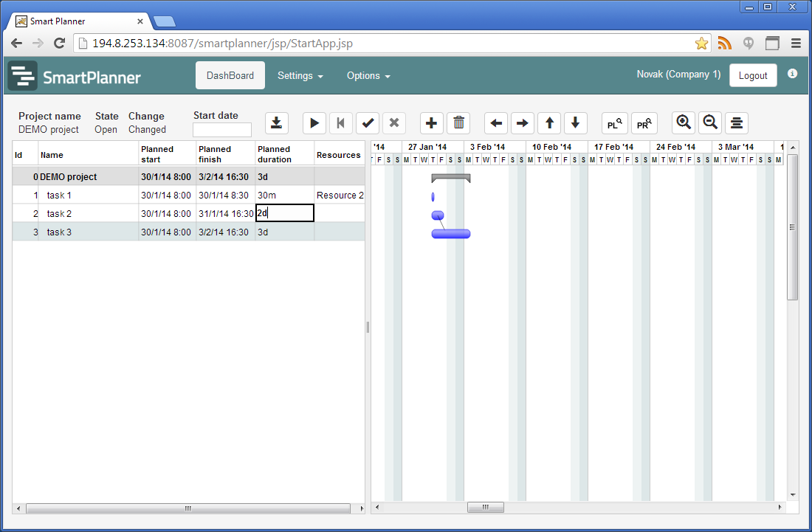Click the 10 Feb '14 week header
The width and height of the screenshot is (812, 532).
(x=557, y=147)
